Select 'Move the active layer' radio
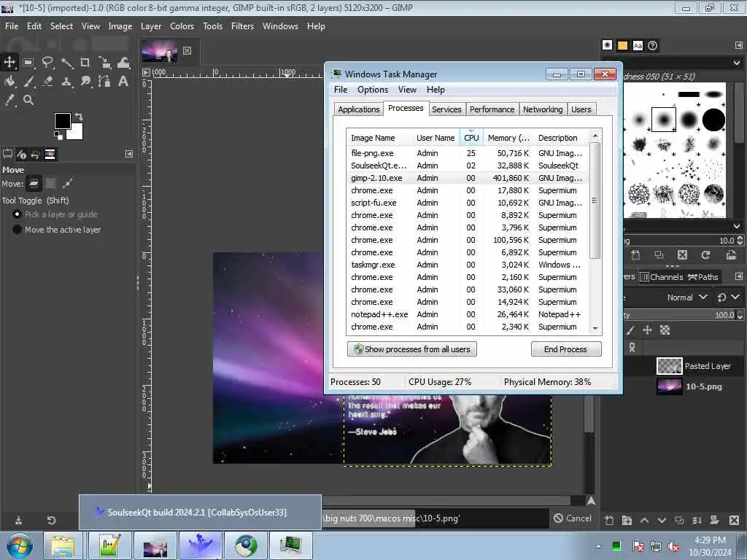This screenshot has height=560, width=747. click(x=18, y=230)
